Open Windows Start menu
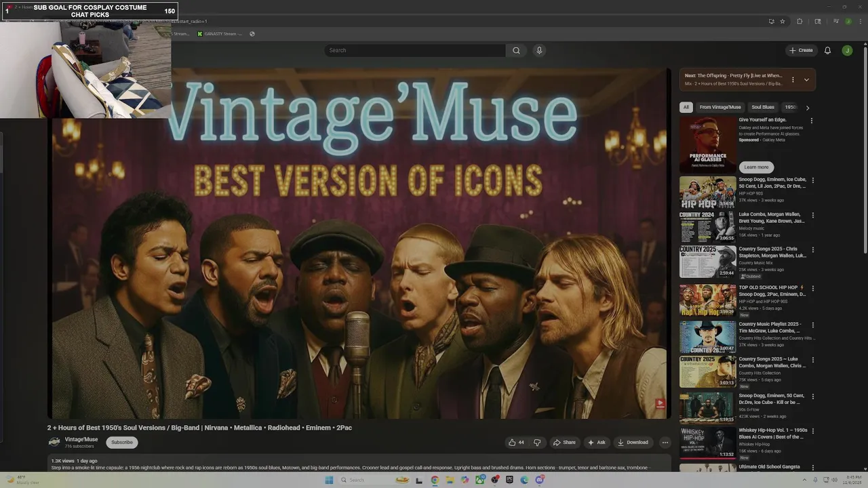 (329, 480)
